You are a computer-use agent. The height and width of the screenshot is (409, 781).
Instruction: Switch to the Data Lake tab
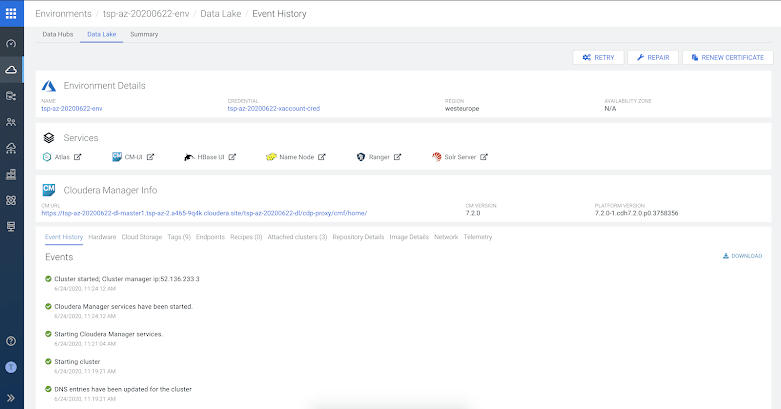click(x=102, y=34)
